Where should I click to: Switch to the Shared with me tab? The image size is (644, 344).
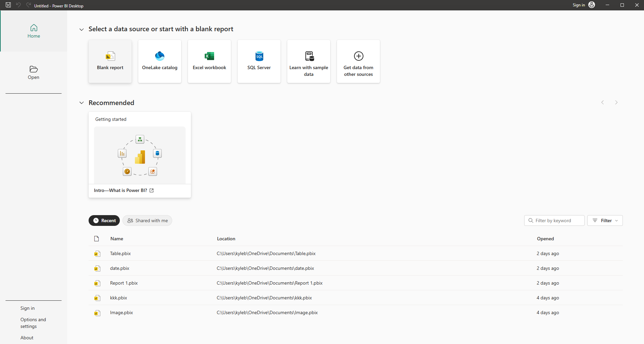pos(147,220)
